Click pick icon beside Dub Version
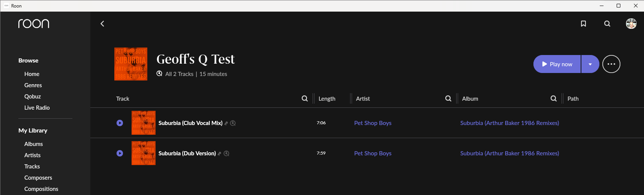 click(220, 154)
